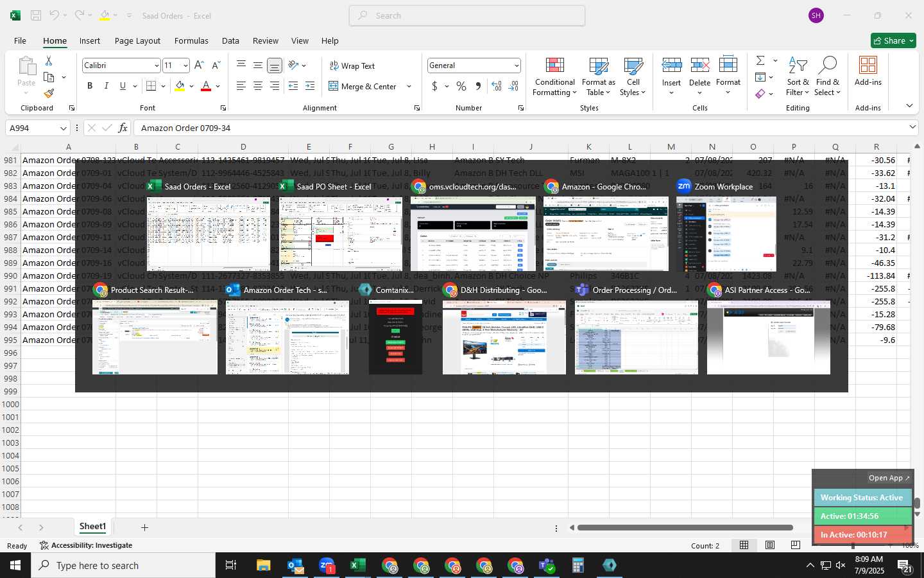Image resolution: width=924 pixels, height=578 pixels.
Task: Click the Delete cells icon
Action: click(x=699, y=66)
